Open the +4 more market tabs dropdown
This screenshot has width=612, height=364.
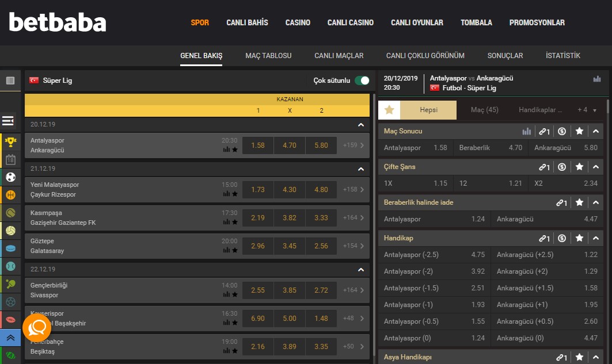587,110
